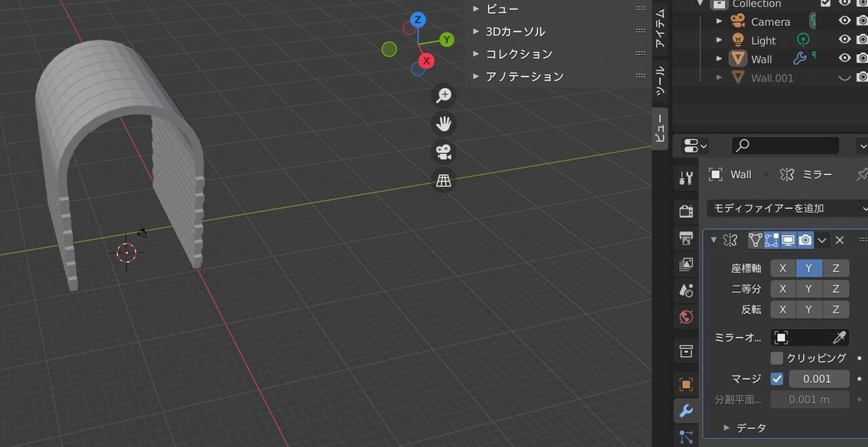Show Wall.001 via its closed-eye icon

844,77
